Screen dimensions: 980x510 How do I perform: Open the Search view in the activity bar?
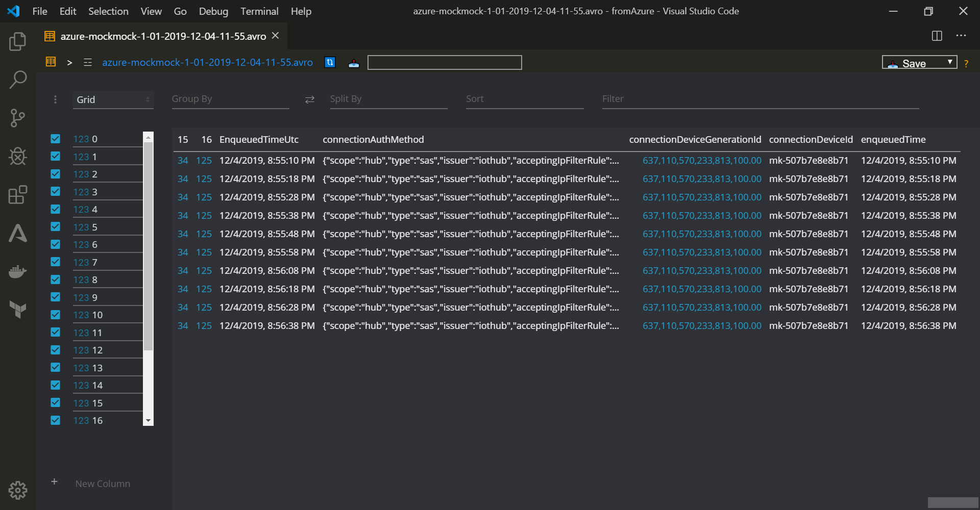[18, 80]
